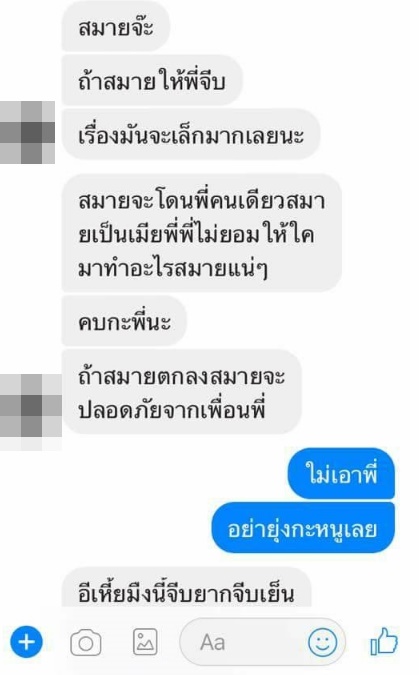Open the blue plus attachments menu
This screenshot has height=675, width=419.
27,642
